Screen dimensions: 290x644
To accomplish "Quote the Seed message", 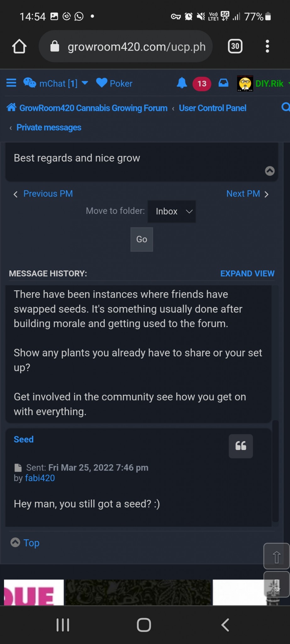I will 241,446.
